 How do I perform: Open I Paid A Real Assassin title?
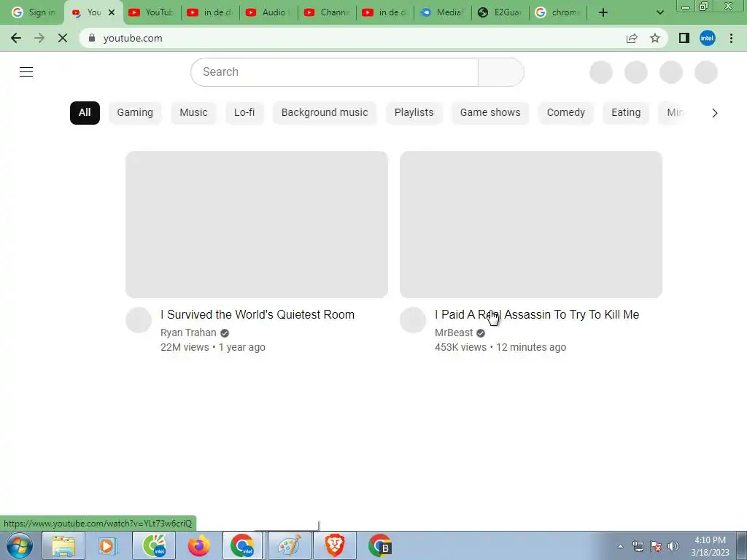537,315
